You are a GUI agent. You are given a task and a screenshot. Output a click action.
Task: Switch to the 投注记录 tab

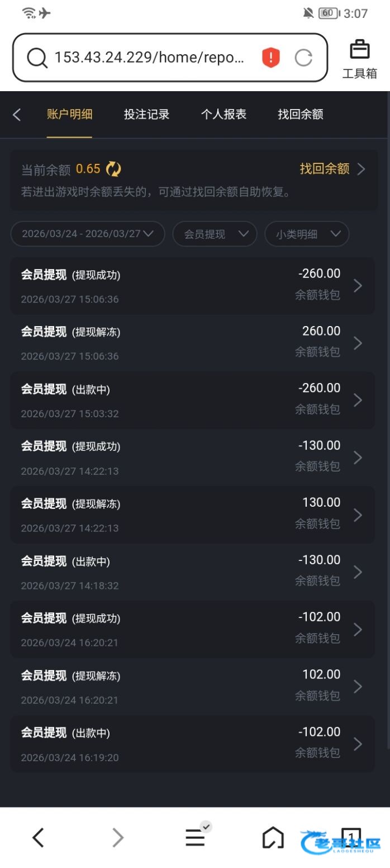(146, 115)
